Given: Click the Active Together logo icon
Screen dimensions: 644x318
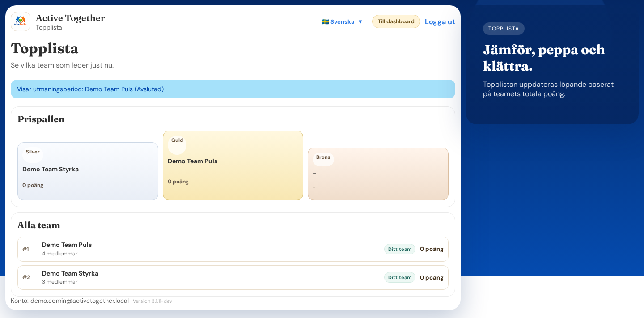Looking at the screenshot, I should coord(21,21).
